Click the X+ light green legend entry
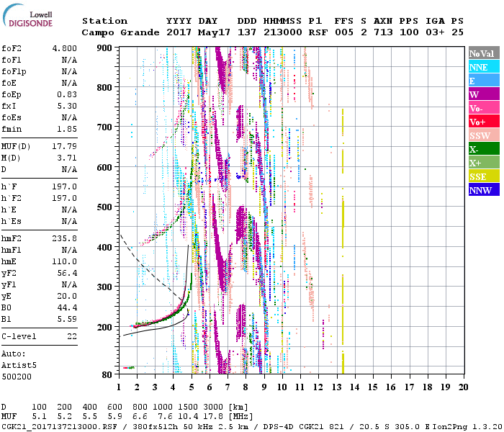This screenshot has height=432, width=504. point(484,163)
